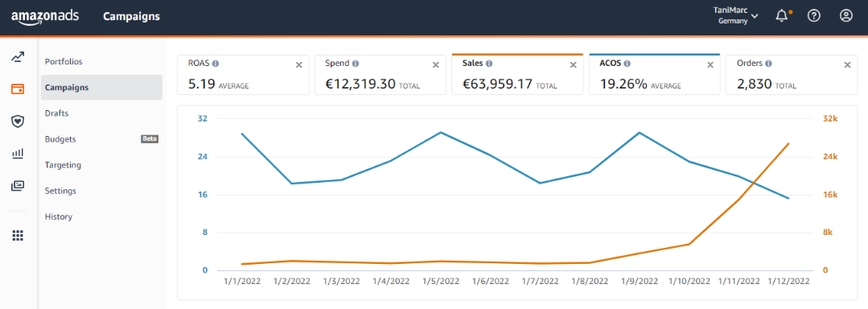
Task: Click the 1/6/2022 axis label
Action: point(491,282)
